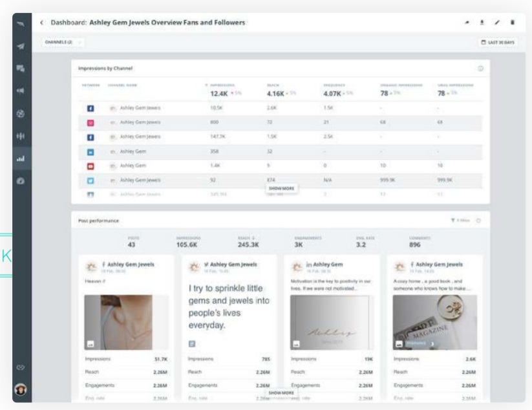Click first Facebook icon in 10.5K row
Image resolution: width=532 pixels, height=410 pixels.
click(x=90, y=108)
